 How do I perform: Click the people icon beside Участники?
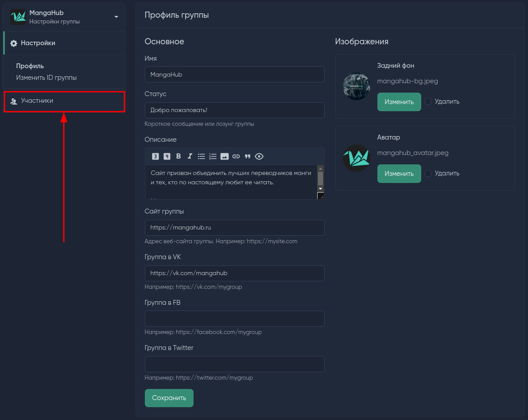point(13,101)
